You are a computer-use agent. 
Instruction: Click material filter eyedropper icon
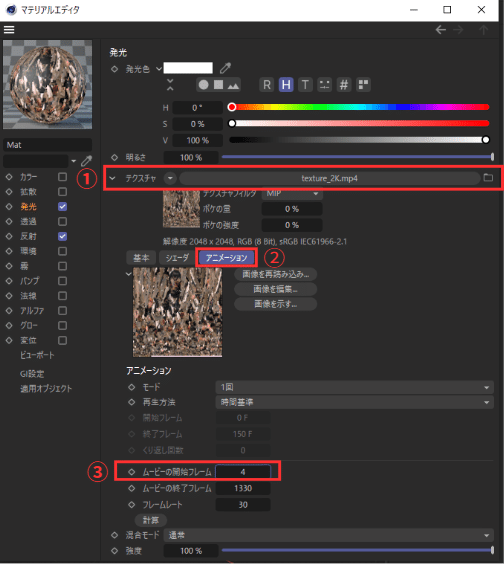[86, 160]
